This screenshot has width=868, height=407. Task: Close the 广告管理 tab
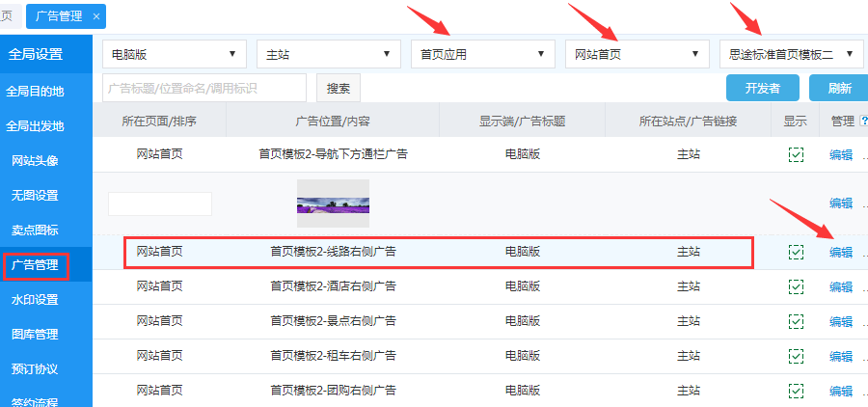point(95,16)
